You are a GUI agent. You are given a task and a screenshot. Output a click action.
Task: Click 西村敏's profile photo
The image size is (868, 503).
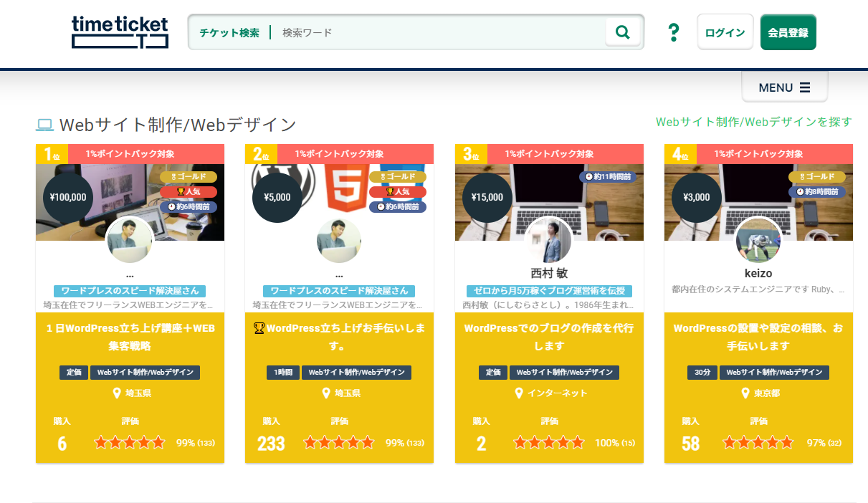point(548,240)
